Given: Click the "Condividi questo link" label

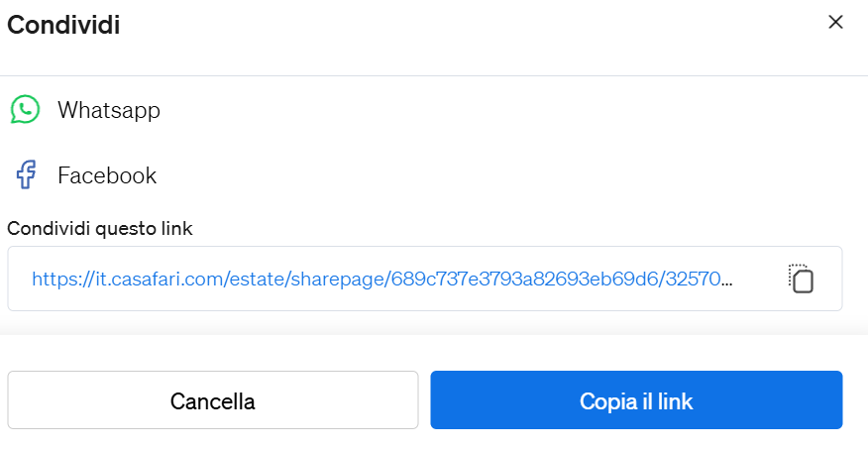Looking at the screenshot, I should pyautogui.click(x=100, y=228).
